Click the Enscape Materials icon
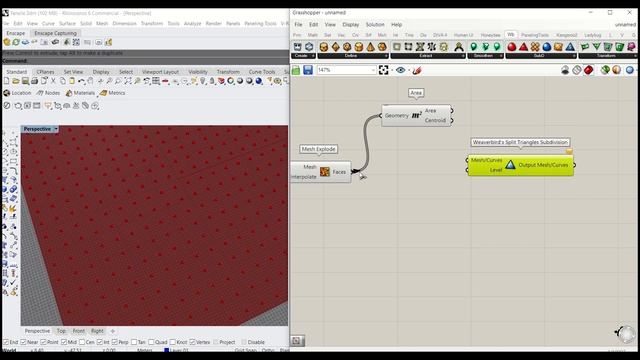 (80, 93)
